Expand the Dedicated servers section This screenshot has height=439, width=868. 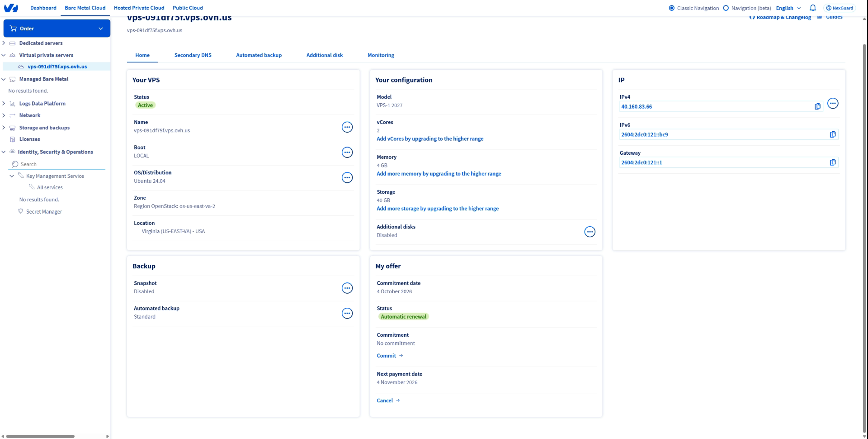(x=4, y=43)
